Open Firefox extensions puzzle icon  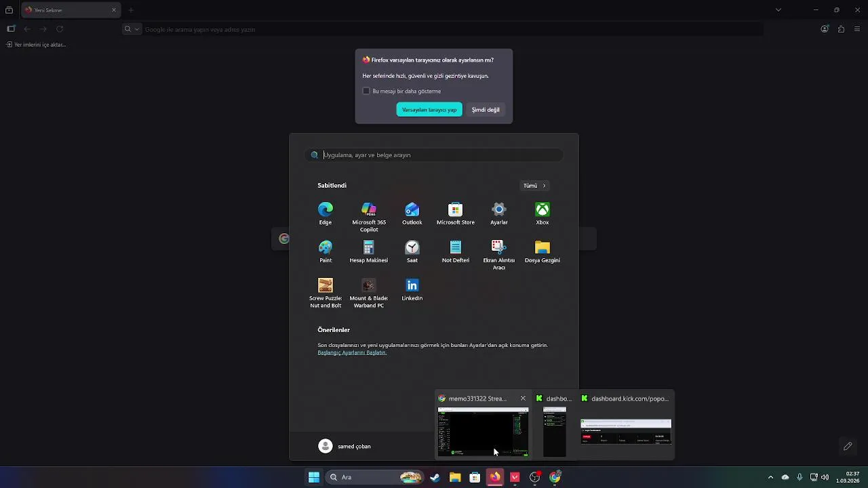841,29
